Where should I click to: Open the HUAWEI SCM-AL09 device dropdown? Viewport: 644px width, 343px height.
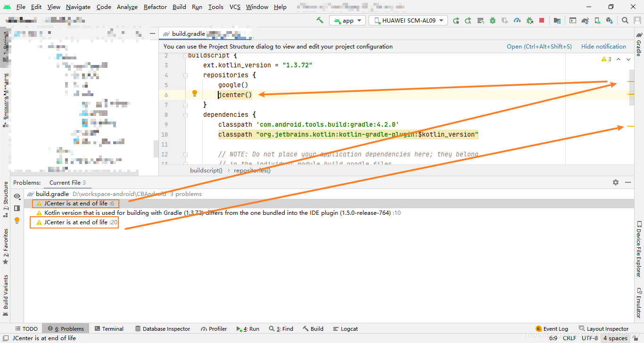tap(408, 20)
